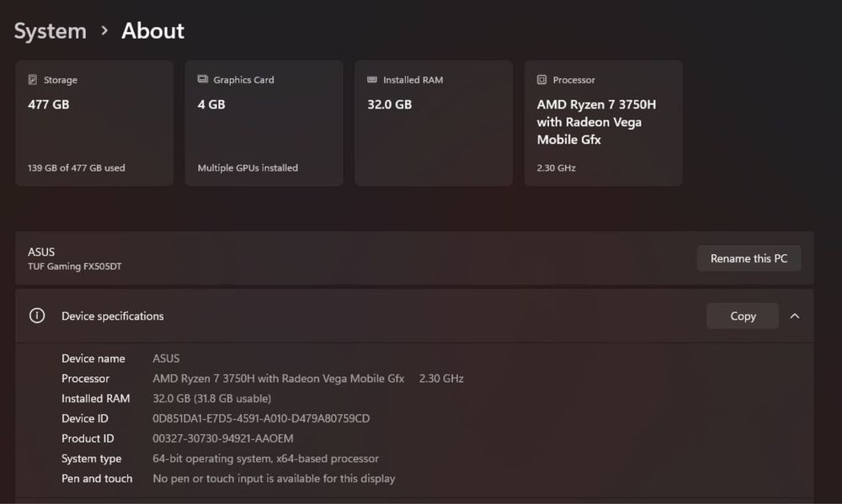The height and width of the screenshot is (504, 842).
Task: Click the Device specifications info icon
Action: (37, 316)
